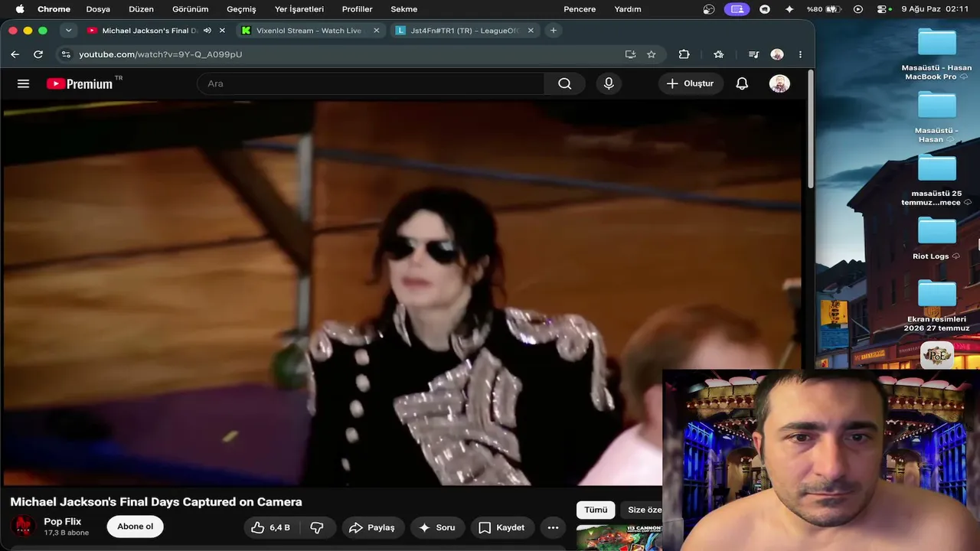Click the menu bar date and time
The height and width of the screenshot is (551, 980).
point(935,9)
